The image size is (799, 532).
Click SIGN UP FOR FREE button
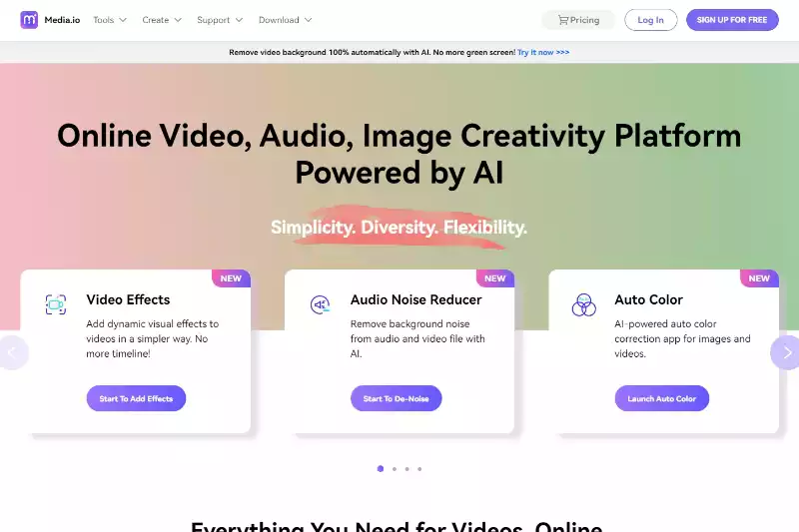pyautogui.click(x=732, y=20)
